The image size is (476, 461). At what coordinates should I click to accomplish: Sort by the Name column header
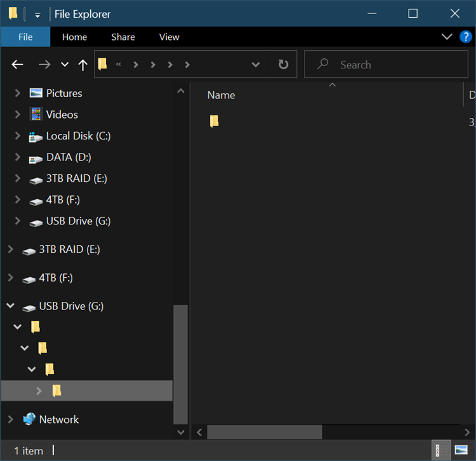pyautogui.click(x=221, y=95)
